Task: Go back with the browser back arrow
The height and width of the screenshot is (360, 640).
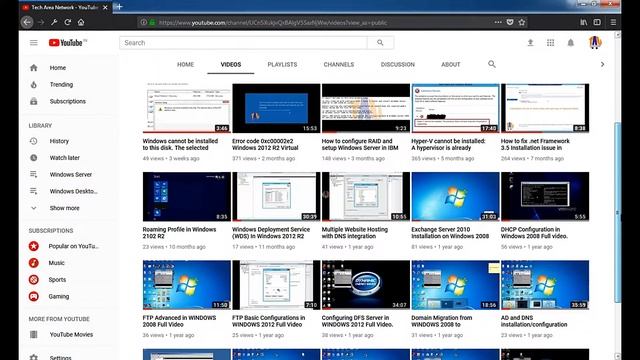Action: pyautogui.click(x=27, y=22)
